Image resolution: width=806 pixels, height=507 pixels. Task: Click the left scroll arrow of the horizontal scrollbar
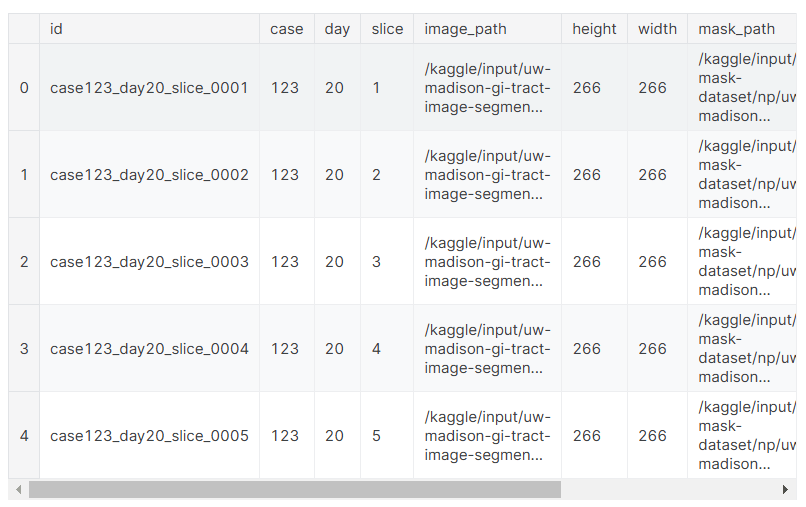tap(19, 490)
